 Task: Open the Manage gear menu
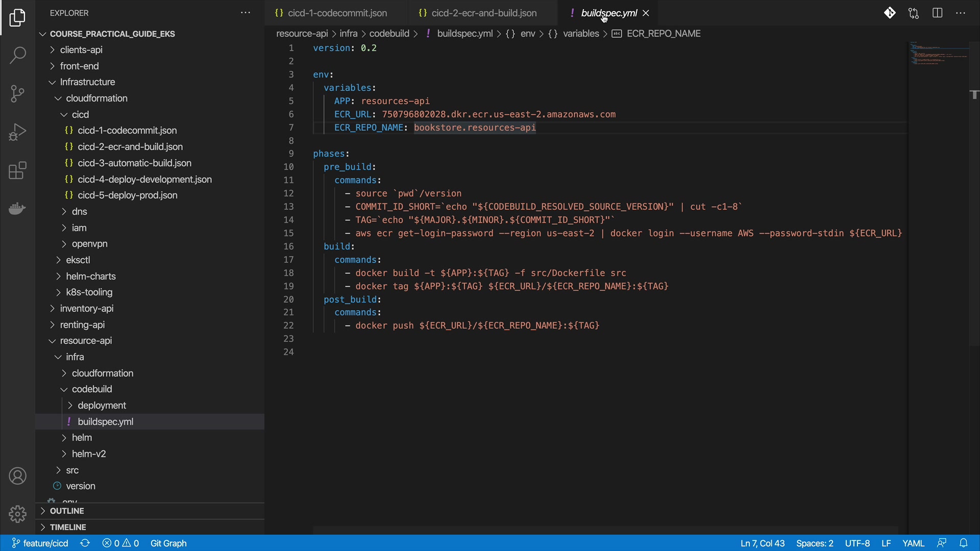pyautogui.click(x=17, y=514)
